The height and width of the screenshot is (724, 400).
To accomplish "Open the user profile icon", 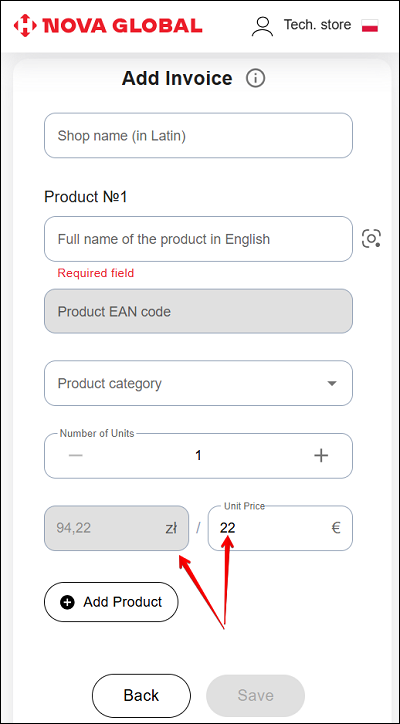I will [x=262, y=26].
